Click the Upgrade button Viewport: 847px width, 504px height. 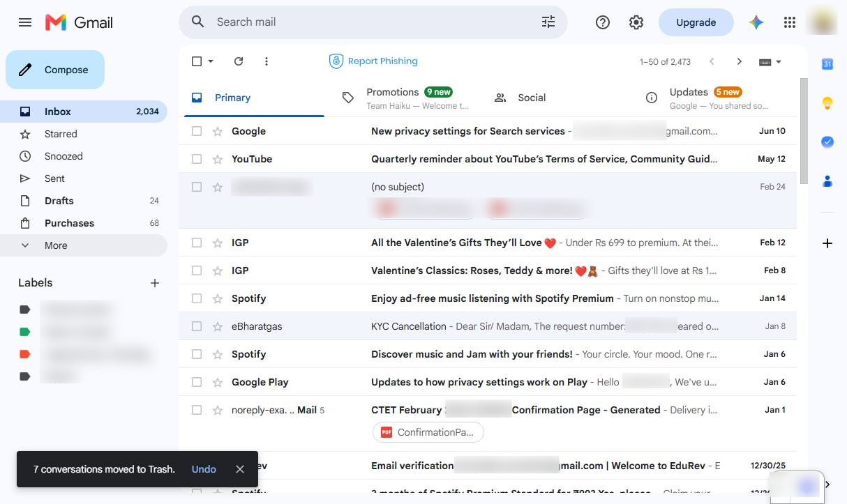(696, 22)
